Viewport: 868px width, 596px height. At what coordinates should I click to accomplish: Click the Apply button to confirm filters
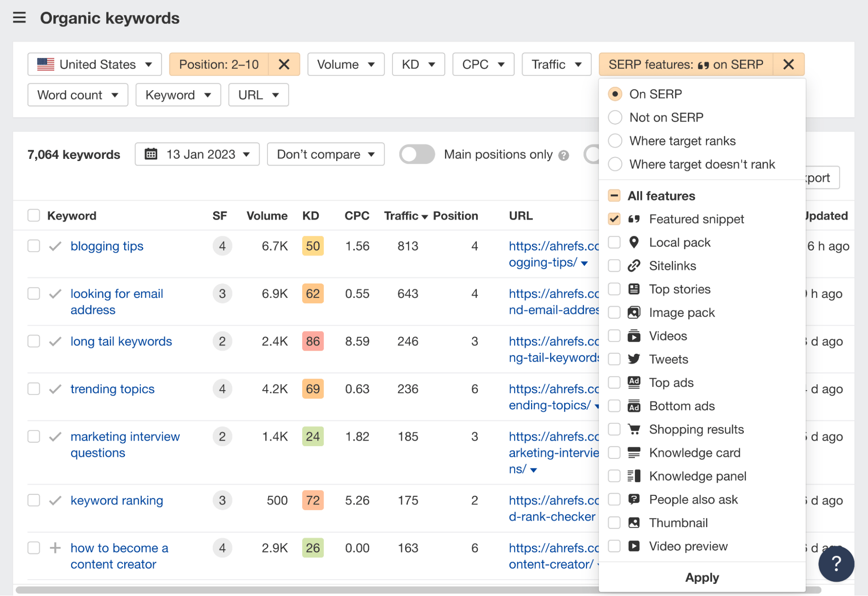[x=703, y=578]
